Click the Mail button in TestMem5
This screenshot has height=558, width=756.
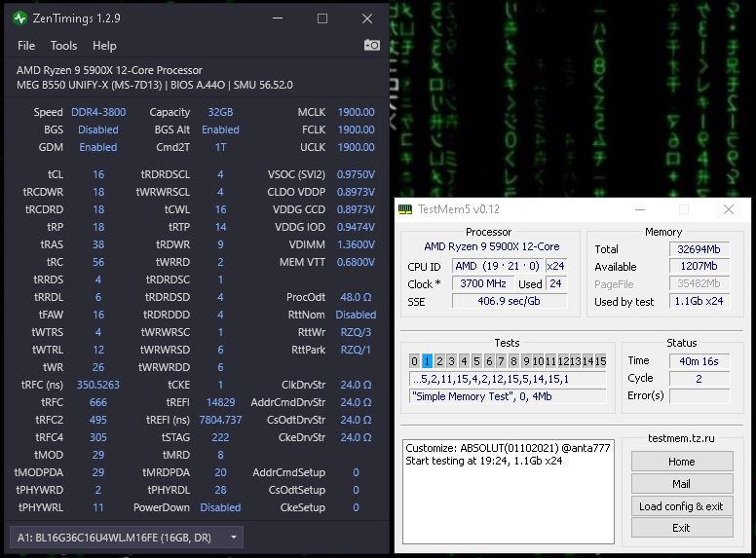tap(682, 484)
